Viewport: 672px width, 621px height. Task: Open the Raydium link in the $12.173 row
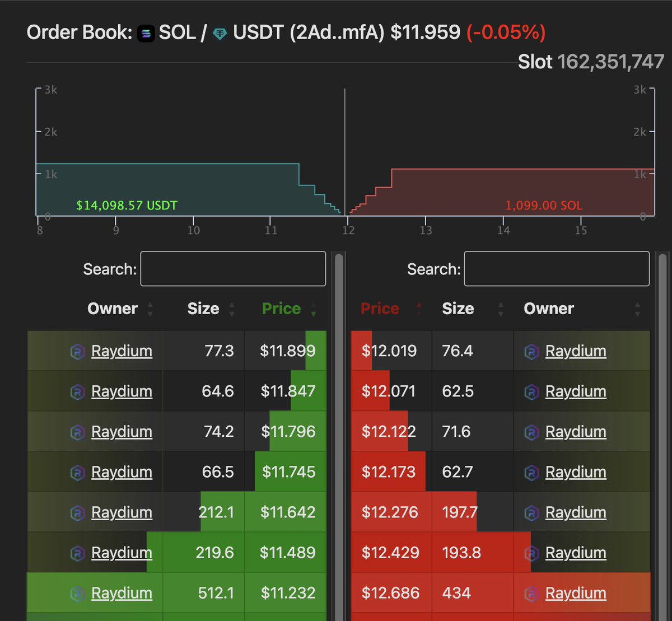click(576, 472)
